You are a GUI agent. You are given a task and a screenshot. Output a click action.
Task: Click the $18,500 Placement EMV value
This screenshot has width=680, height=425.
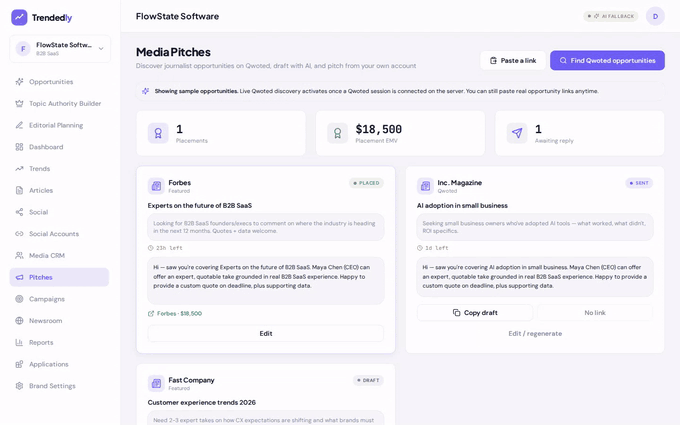(379, 129)
